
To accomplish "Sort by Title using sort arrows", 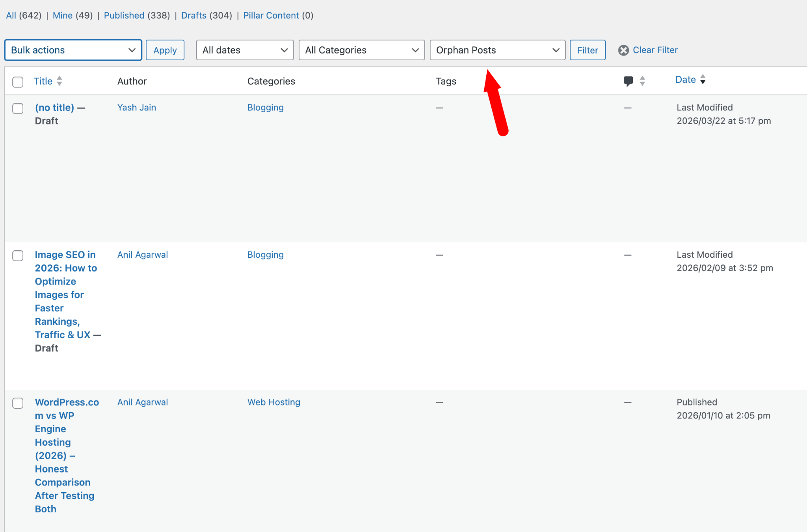I will coord(60,81).
